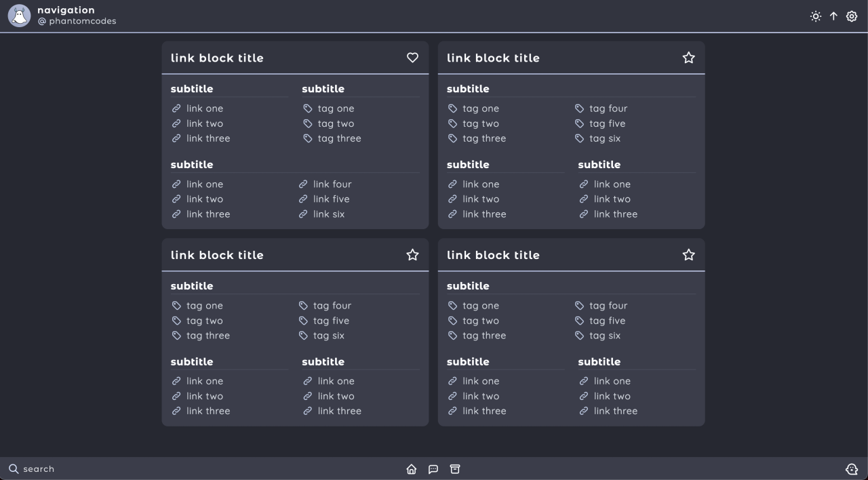Image resolution: width=868 pixels, height=480 pixels.
Task: Star the bottom-right link block
Action: [x=688, y=255]
